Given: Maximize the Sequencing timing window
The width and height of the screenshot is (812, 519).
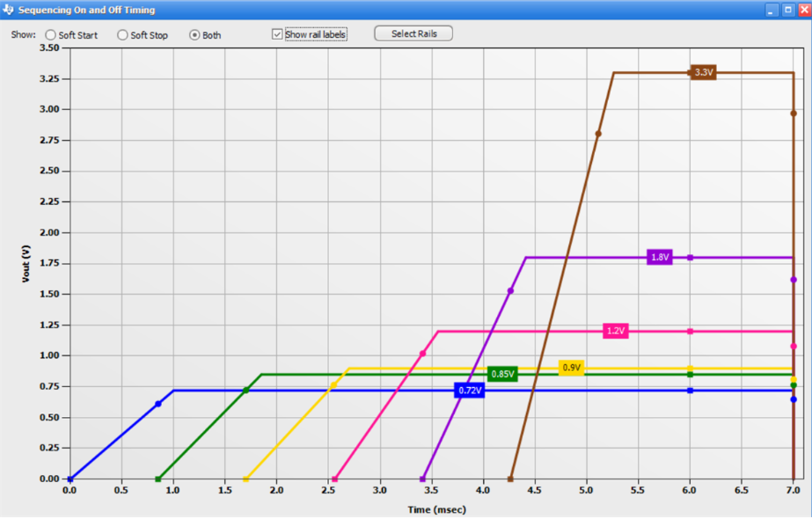Looking at the screenshot, I should point(788,10).
